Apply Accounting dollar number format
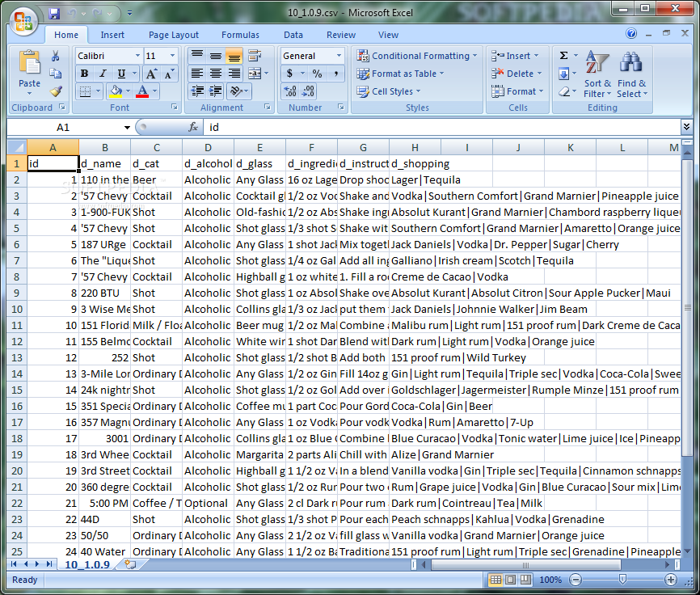 tap(289, 74)
